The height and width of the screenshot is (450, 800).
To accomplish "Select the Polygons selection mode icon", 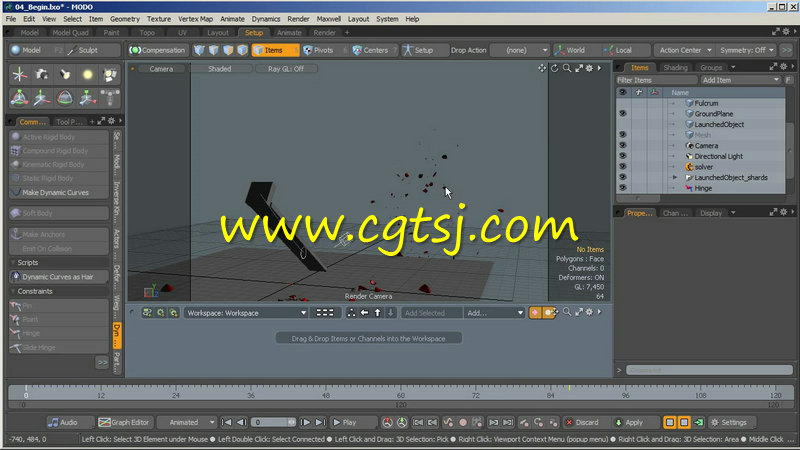I will [x=228, y=50].
